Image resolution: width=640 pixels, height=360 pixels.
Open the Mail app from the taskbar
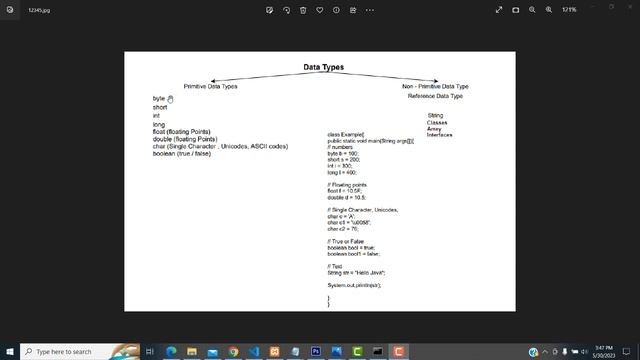213,351
